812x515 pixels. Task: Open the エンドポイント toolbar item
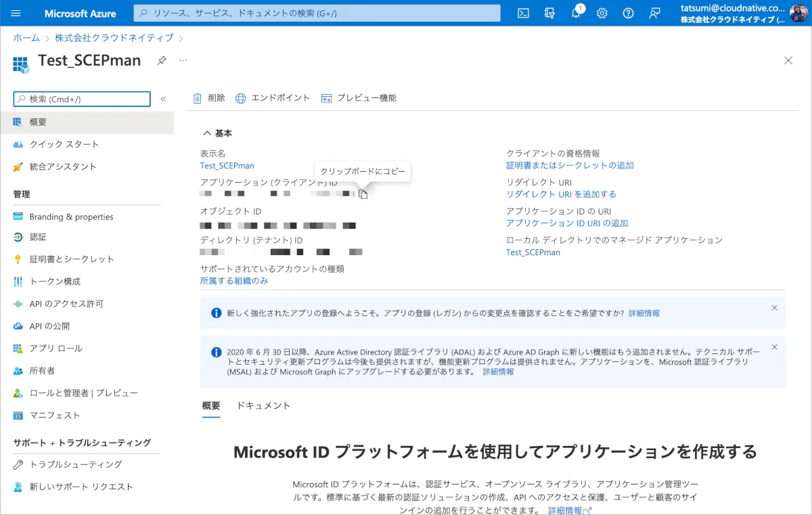tap(273, 98)
